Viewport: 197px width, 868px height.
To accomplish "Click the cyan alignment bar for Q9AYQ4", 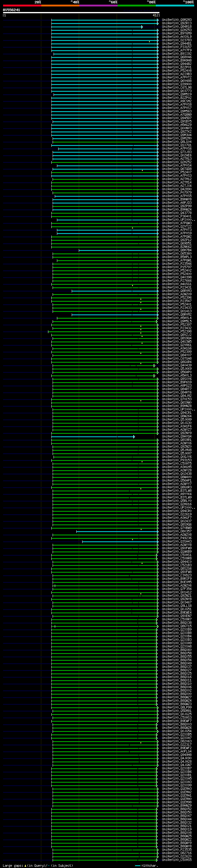I will [93, 436].
